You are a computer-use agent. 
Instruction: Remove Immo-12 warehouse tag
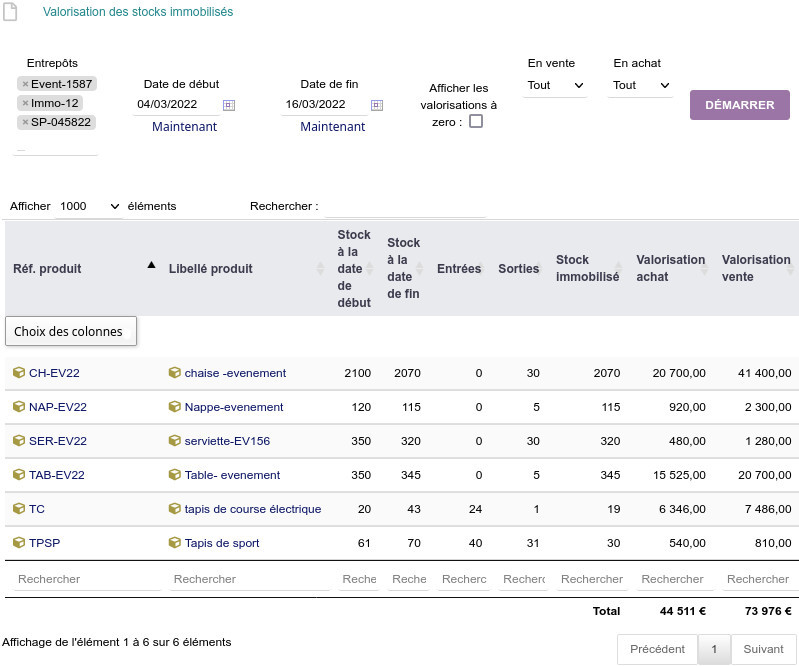(25, 104)
